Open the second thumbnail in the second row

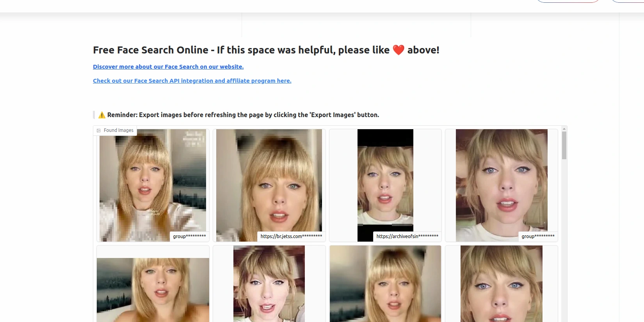coord(269,285)
